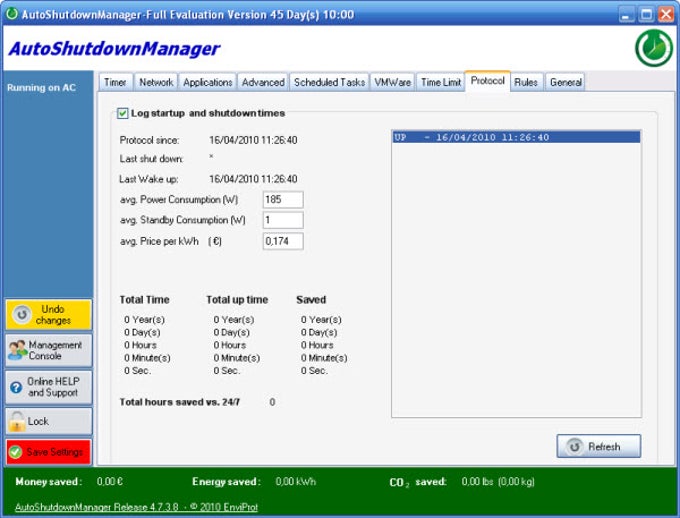Screen dimensions: 680x518
Task: Switch to the Timer tab
Action: (x=115, y=82)
